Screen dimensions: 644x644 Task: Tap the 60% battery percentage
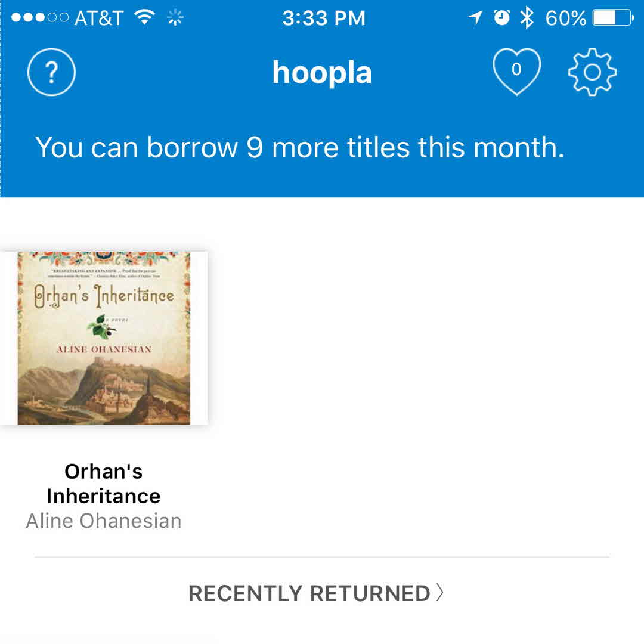pos(566,18)
